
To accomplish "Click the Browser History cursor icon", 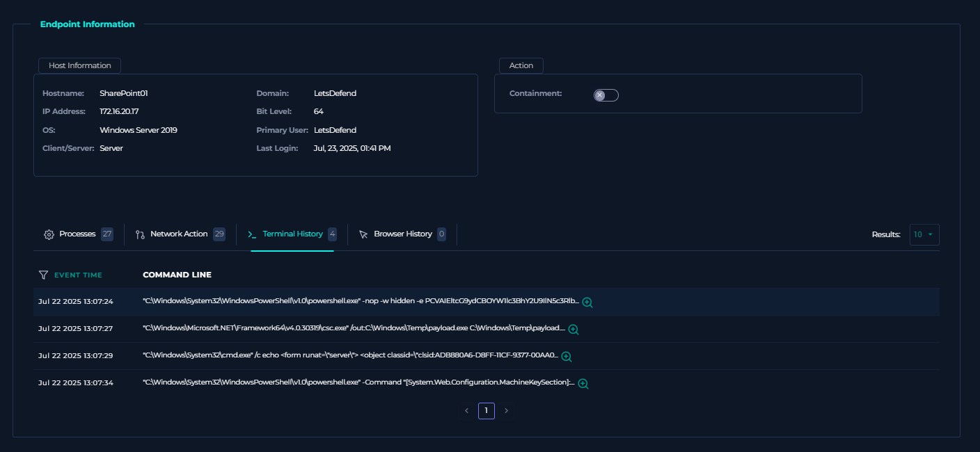I will pos(363,234).
